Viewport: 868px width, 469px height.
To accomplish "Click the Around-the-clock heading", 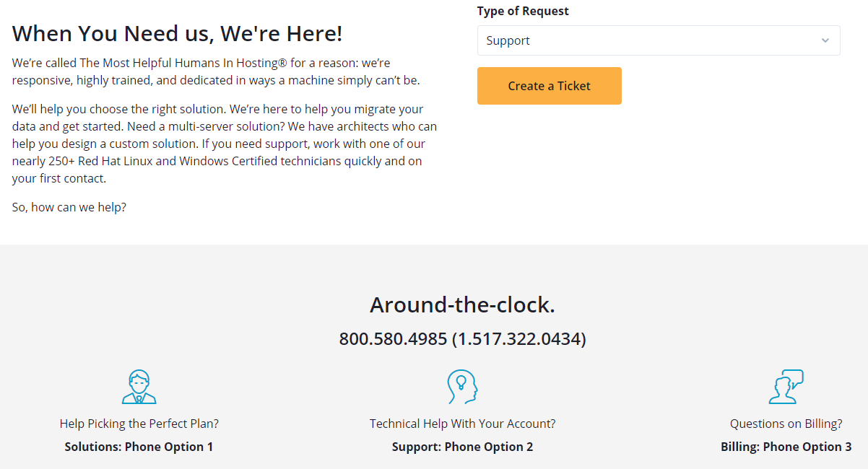I will pyautogui.click(x=462, y=304).
